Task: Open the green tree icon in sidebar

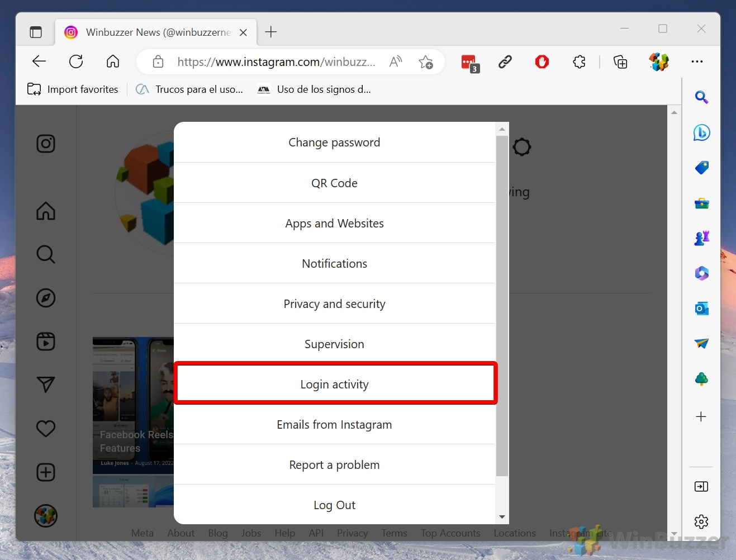Action: click(x=701, y=379)
